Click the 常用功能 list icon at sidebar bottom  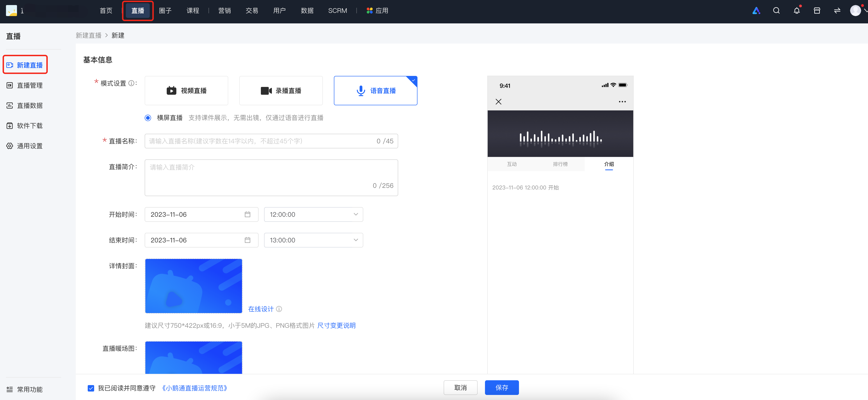click(x=10, y=389)
